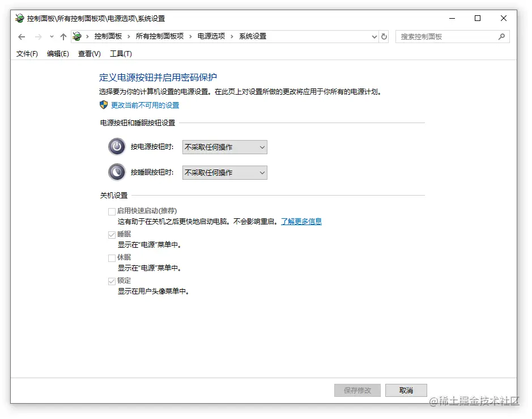Click the sleep button icon next to 按睡眠按钮时

click(x=116, y=172)
